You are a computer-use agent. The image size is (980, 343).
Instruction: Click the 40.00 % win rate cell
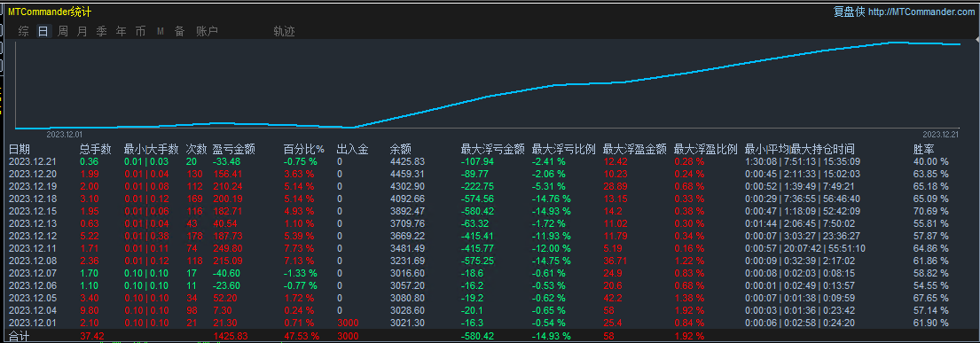click(930, 161)
